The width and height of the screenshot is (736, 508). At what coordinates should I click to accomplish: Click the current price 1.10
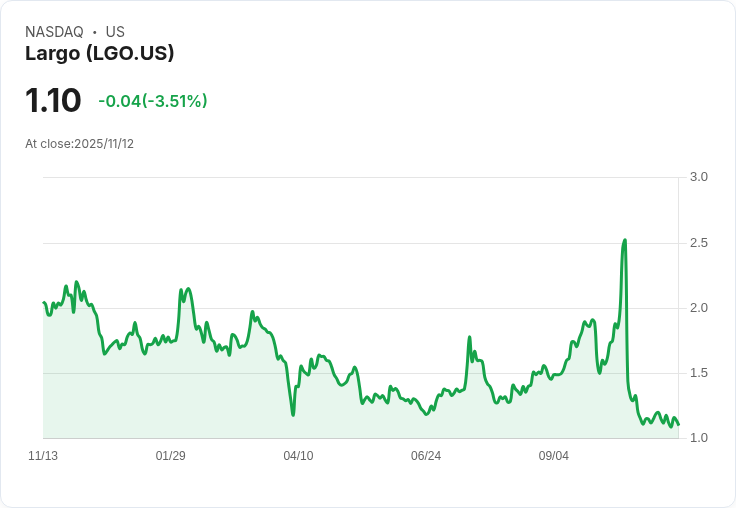coord(53,100)
